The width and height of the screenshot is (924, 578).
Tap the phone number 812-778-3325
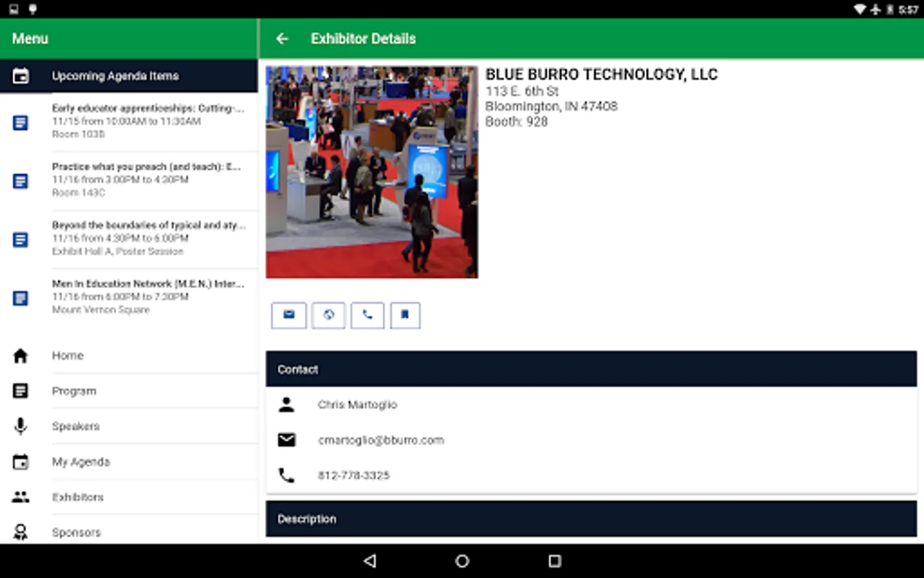click(x=354, y=475)
